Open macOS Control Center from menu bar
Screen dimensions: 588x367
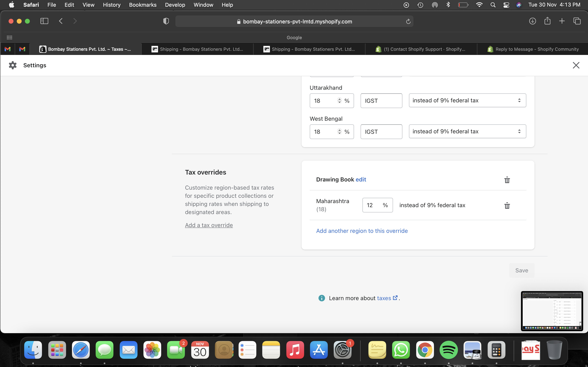(506, 5)
